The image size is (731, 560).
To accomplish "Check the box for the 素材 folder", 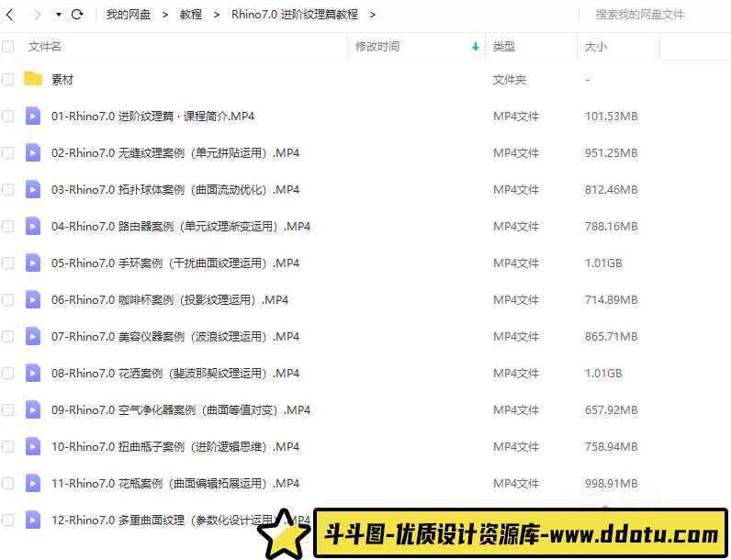I will pos(8,79).
